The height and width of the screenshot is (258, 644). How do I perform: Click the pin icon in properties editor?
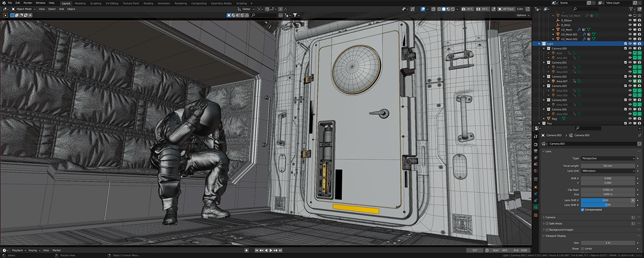(x=640, y=135)
